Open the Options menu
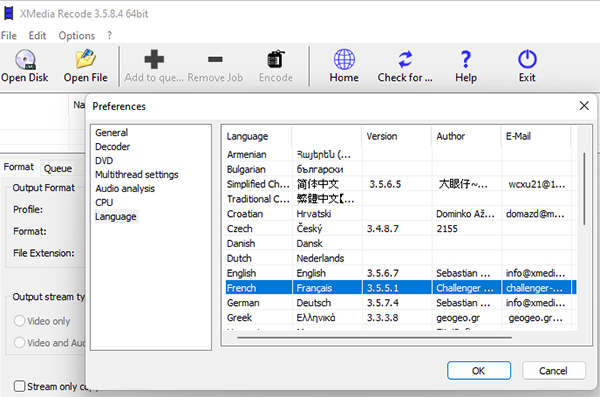The height and width of the screenshot is (397, 600). (x=77, y=36)
